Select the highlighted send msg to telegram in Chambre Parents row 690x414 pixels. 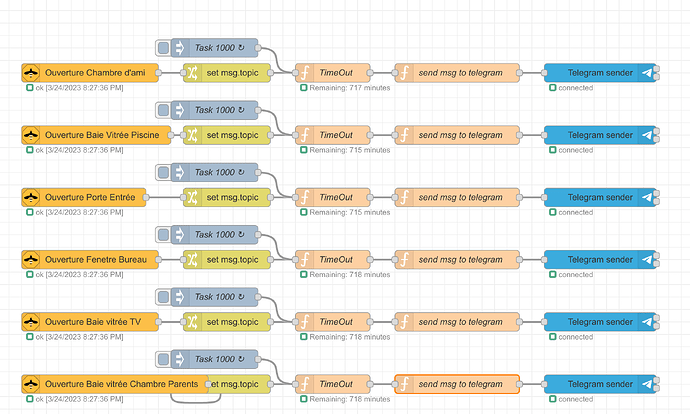coord(460,385)
